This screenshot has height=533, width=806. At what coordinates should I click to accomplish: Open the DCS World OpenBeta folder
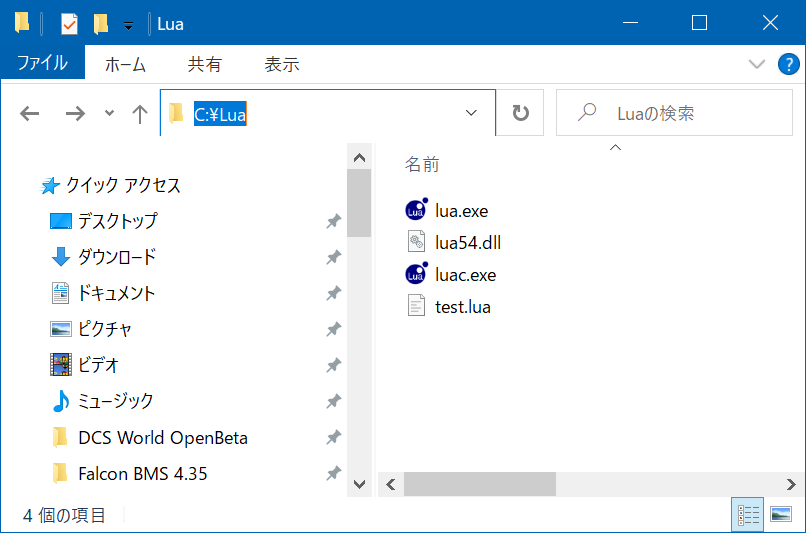click(162, 438)
